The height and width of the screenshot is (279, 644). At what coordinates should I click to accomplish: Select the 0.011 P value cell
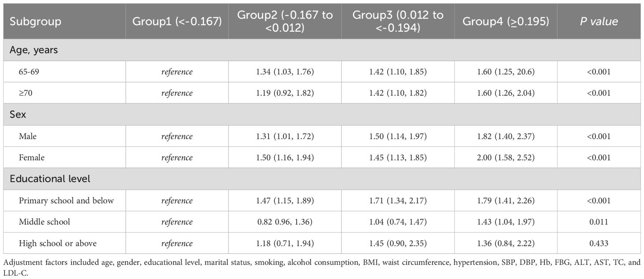tap(599, 222)
